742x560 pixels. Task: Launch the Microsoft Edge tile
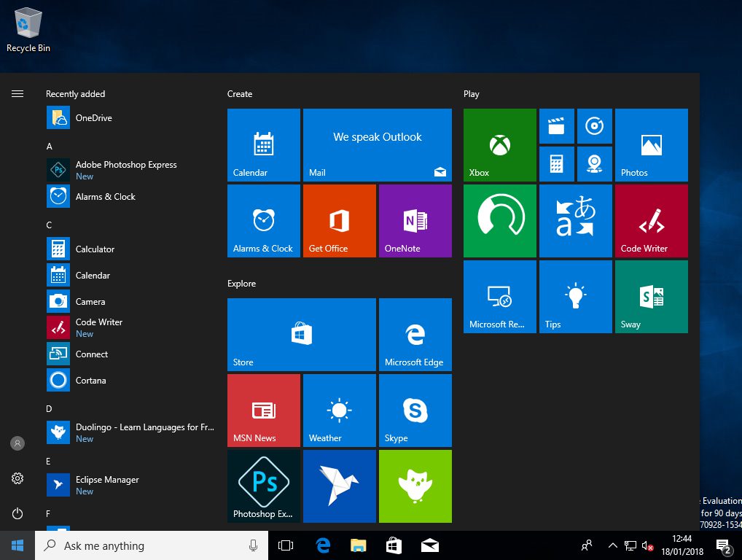pyautogui.click(x=415, y=334)
